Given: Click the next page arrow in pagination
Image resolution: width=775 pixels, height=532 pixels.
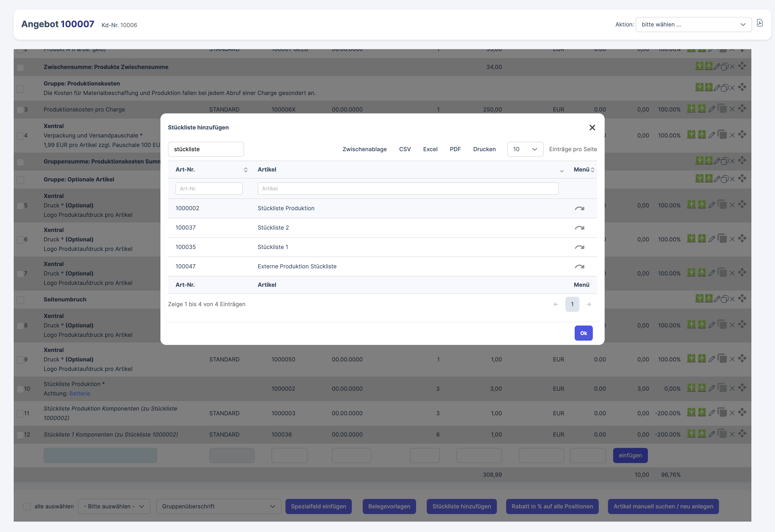Looking at the screenshot, I should click(589, 304).
